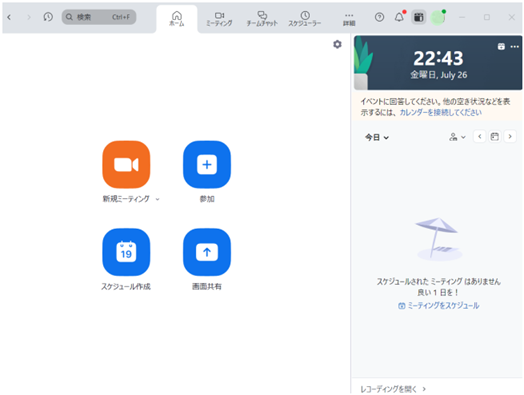Open the settings gear icon

point(338,44)
